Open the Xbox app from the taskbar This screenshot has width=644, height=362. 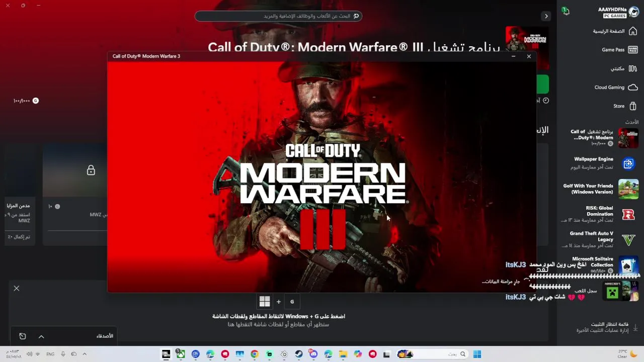[x=181, y=354]
